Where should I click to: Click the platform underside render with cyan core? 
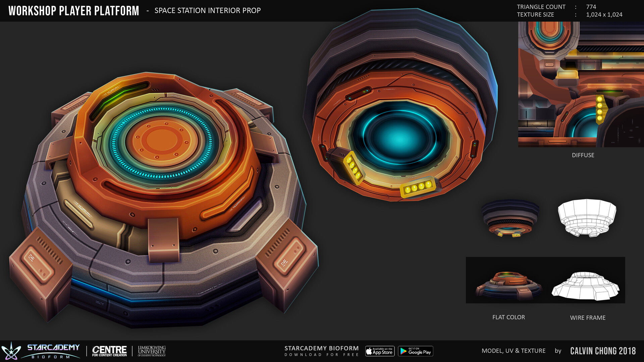pyautogui.click(x=400, y=105)
